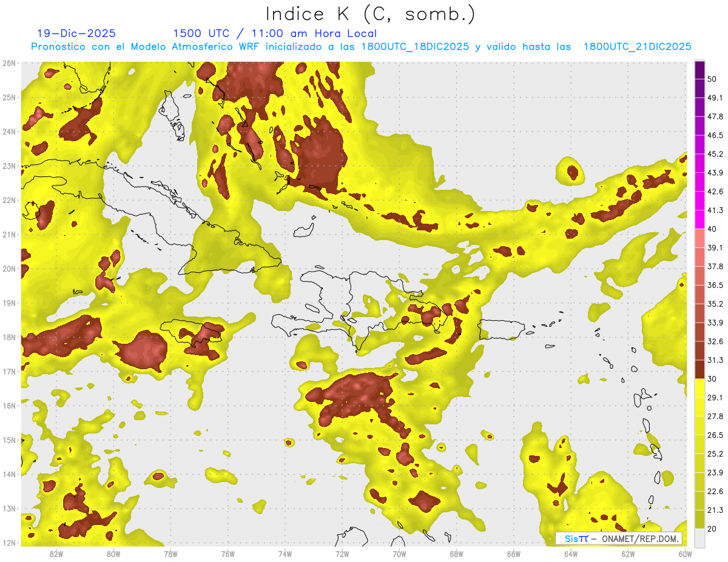
Task: Click the dark purple swatch atop color scale
Action: (699, 70)
